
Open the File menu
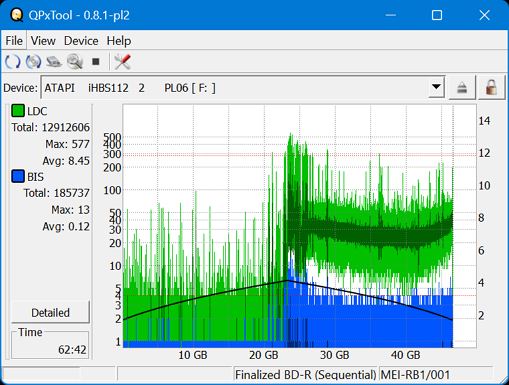14,41
